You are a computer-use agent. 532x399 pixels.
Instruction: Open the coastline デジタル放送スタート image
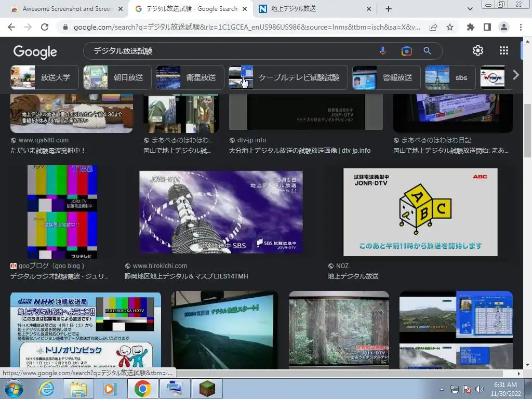click(x=224, y=330)
